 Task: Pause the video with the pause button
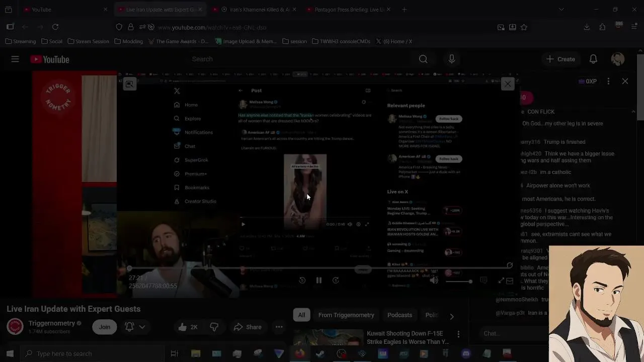319,281
